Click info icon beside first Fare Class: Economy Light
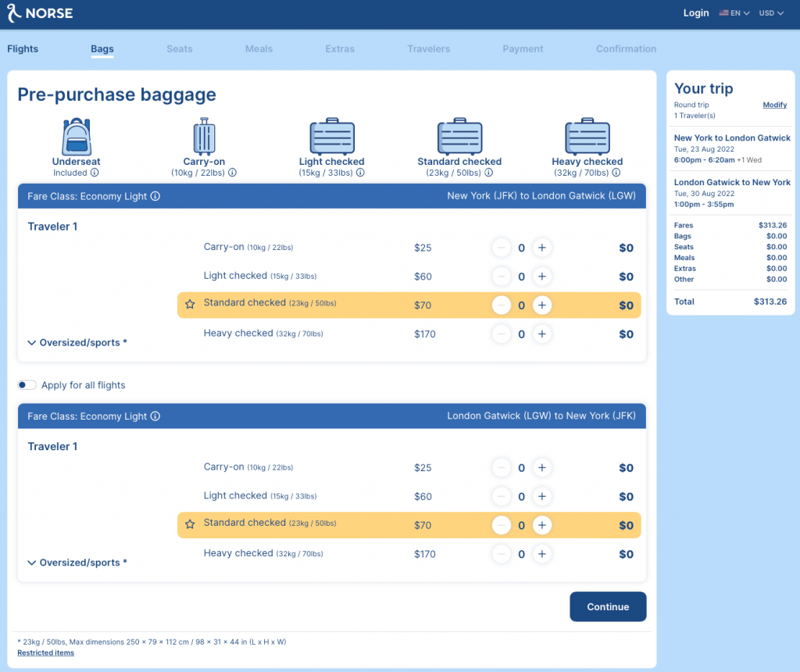The height and width of the screenshot is (672, 800). tap(155, 197)
